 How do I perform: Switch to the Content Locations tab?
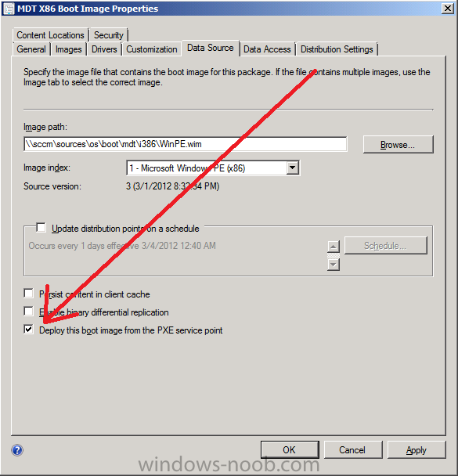(50, 35)
